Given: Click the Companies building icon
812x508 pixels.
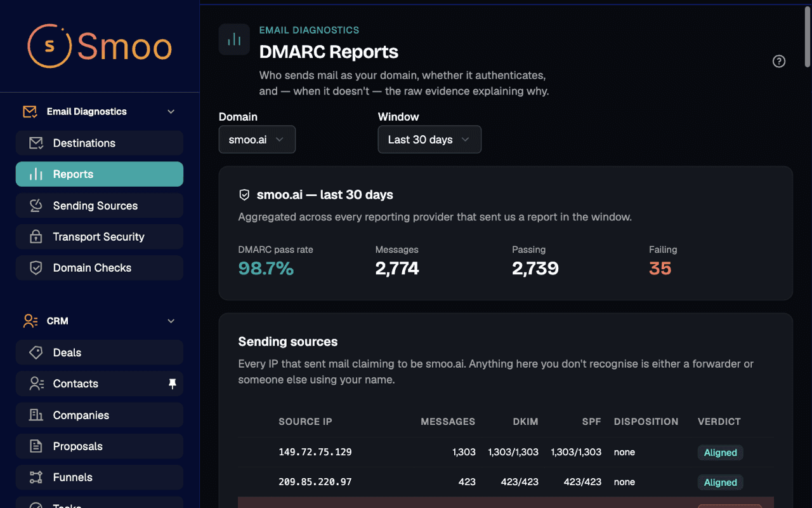Looking at the screenshot, I should pos(36,415).
